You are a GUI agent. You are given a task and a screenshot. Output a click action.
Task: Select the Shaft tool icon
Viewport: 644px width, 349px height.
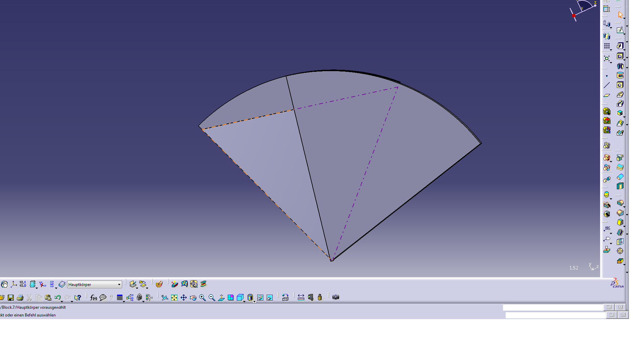[x=620, y=66]
